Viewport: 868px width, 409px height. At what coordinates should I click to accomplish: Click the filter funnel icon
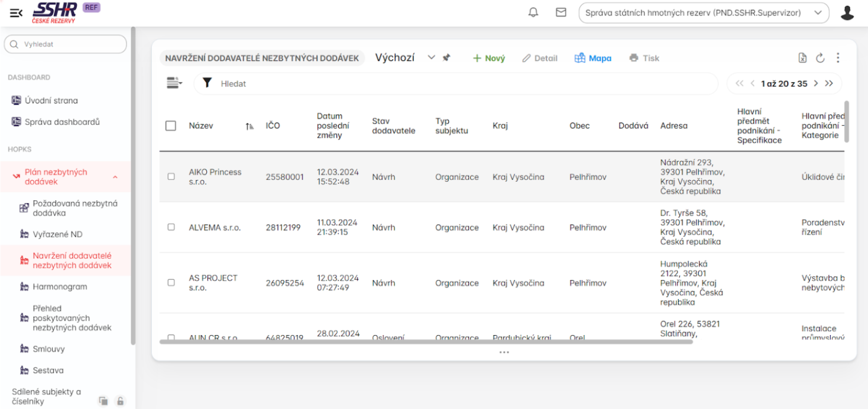tap(207, 83)
